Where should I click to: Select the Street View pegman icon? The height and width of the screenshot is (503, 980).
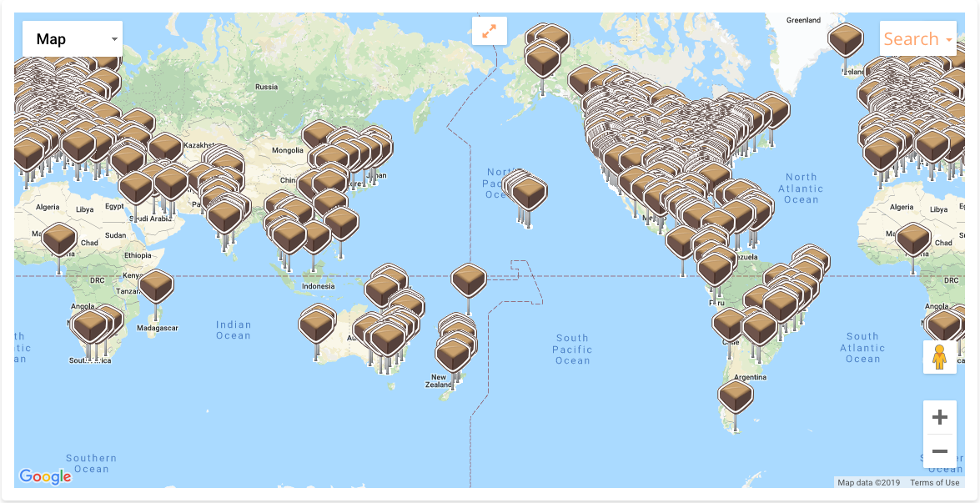(x=939, y=357)
